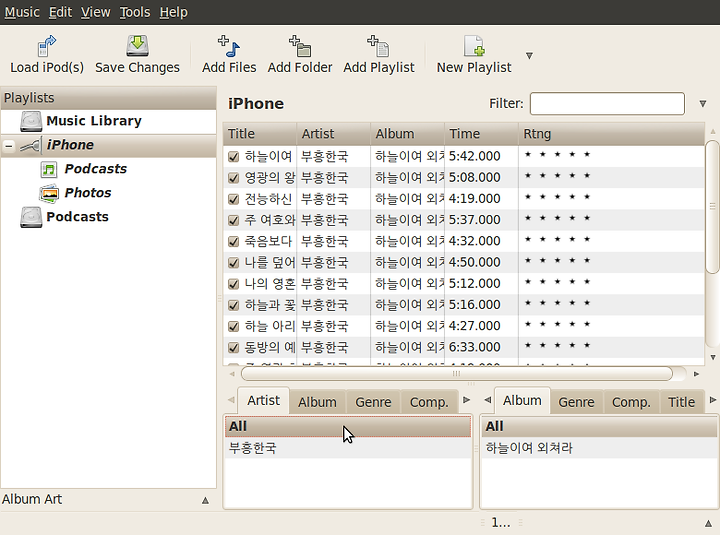Uncheck the 5:16.000 track checkbox

click(x=234, y=305)
